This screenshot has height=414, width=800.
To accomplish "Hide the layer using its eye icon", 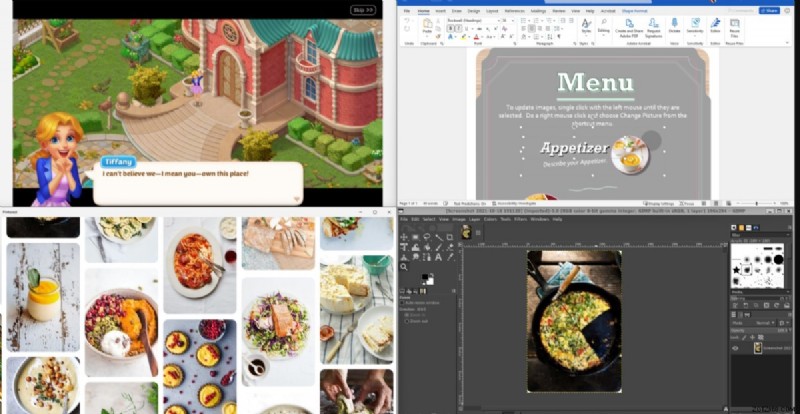I will pyautogui.click(x=735, y=348).
